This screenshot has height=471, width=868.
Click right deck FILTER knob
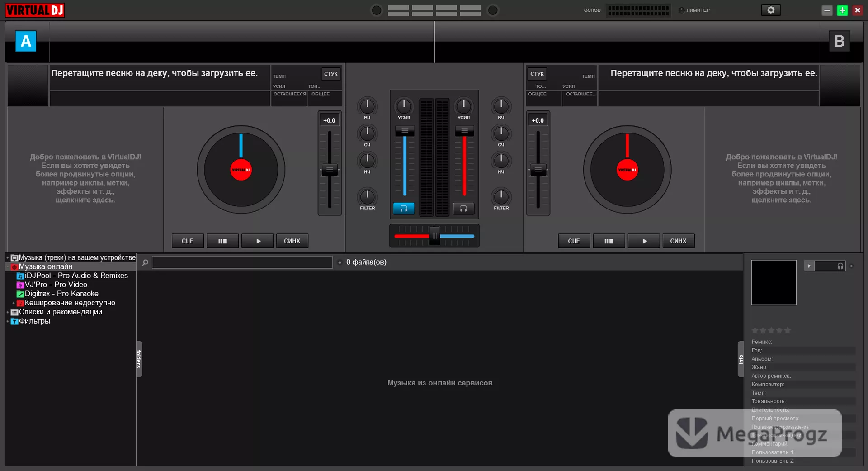coord(501,196)
